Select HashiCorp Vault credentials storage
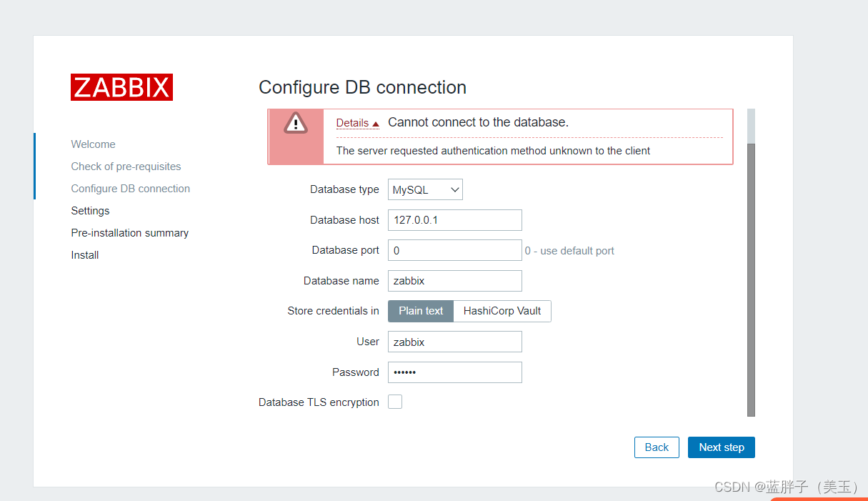This screenshot has height=501, width=868. point(502,311)
